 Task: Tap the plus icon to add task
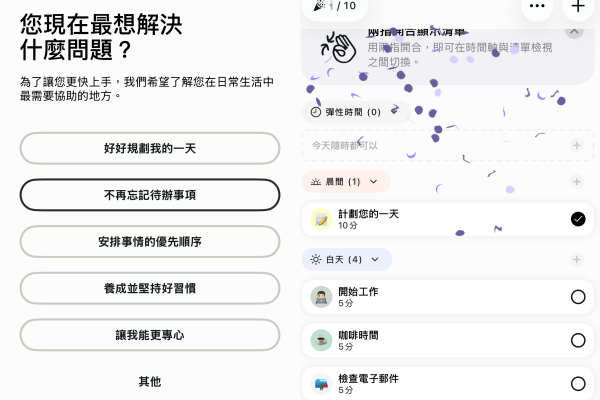tap(578, 6)
